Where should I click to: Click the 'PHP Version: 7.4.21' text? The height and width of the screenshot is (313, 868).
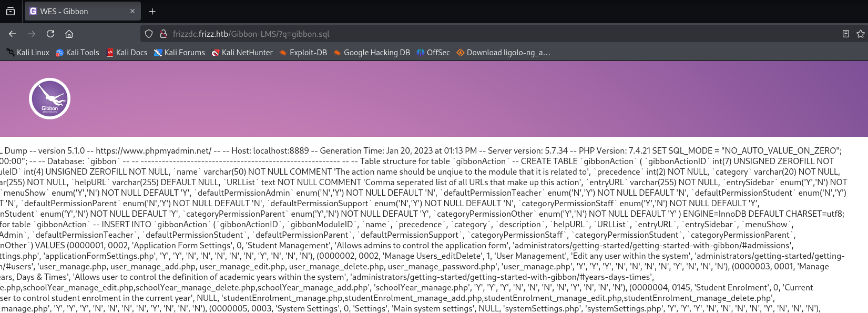[x=615, y=150]
